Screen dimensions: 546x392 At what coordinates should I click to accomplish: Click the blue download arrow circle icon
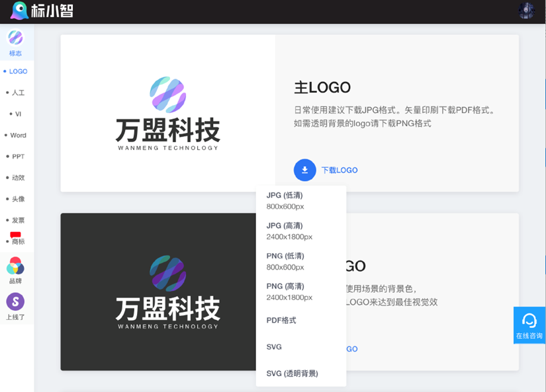click(304, 170)
